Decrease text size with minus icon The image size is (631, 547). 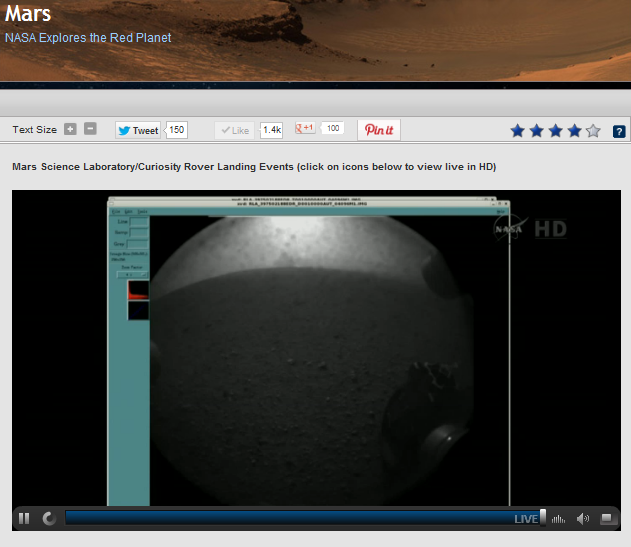point(90,130)
